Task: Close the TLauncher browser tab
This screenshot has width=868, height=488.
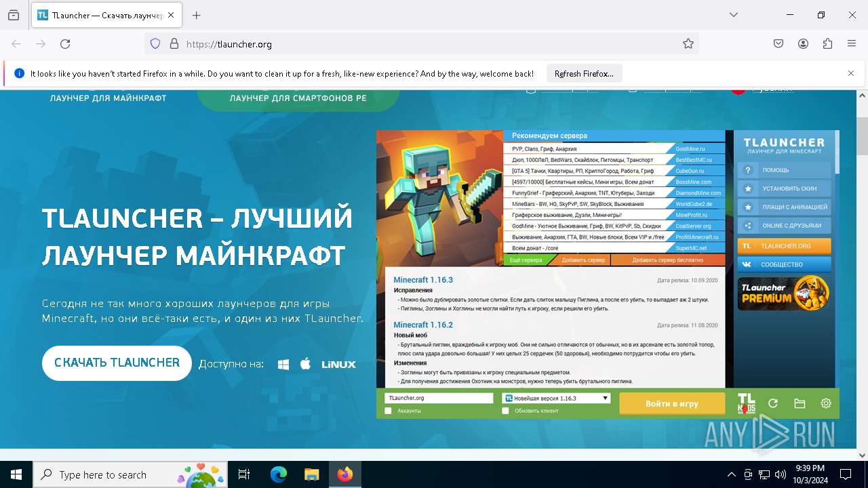Action: click(171, 15)
